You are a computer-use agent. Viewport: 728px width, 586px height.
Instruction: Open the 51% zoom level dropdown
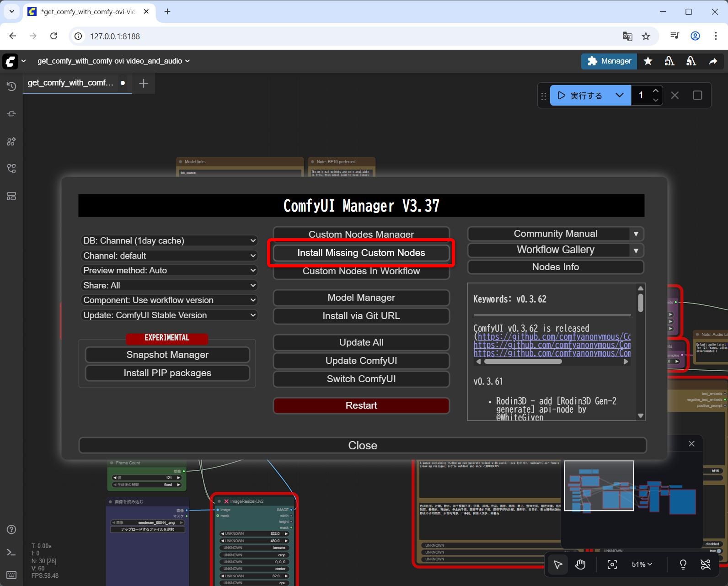pos(642,565)
